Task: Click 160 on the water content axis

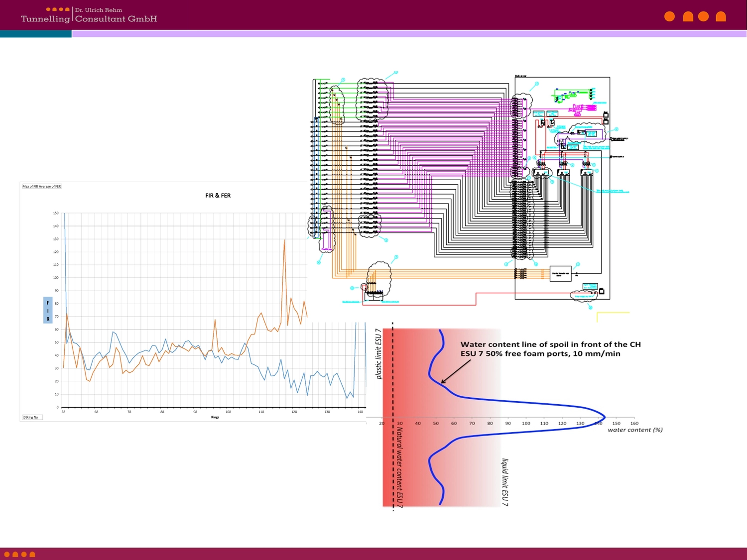Action: pos(634,424)
